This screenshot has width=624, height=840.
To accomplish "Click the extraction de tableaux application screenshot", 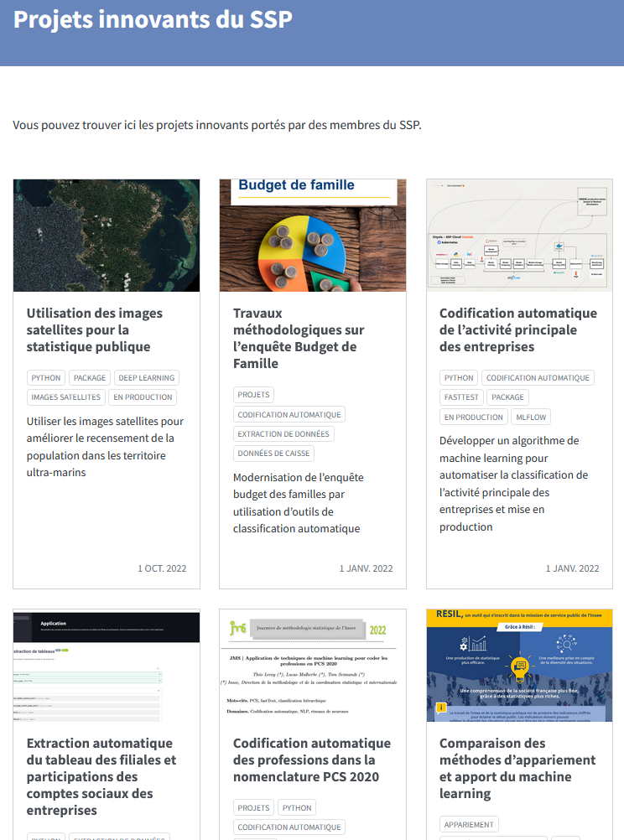I will (107, 666).
